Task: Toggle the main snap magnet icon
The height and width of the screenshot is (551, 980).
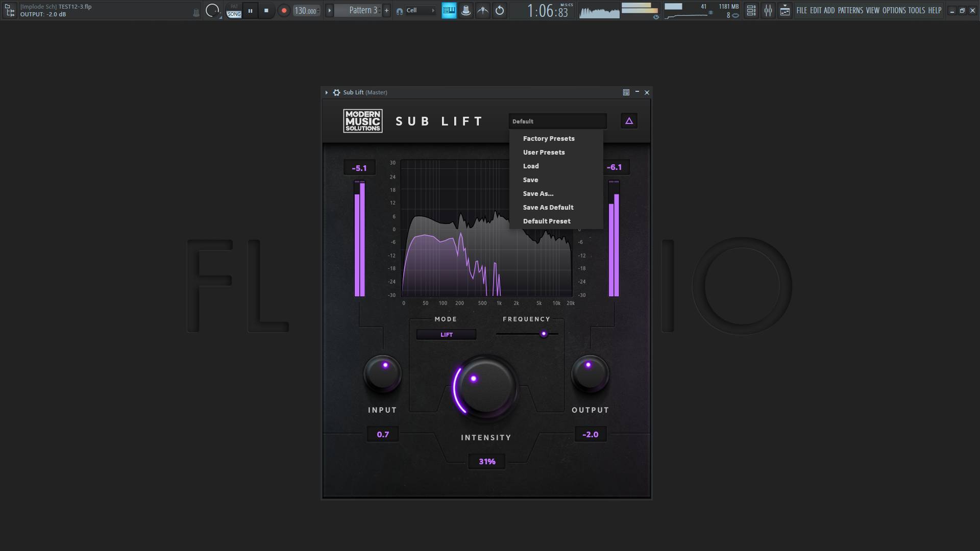Action: (x=400, y=11)
